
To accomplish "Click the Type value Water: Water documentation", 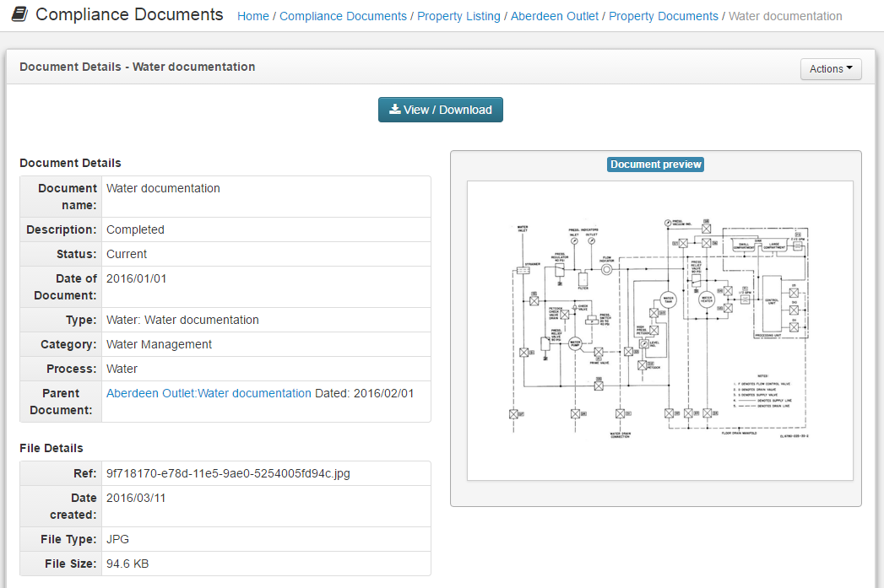I will point(182,320).
